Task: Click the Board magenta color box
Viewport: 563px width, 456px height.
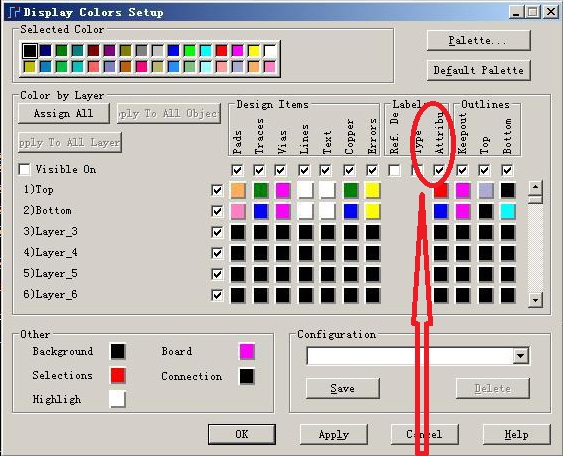Action: pos(247,351)
